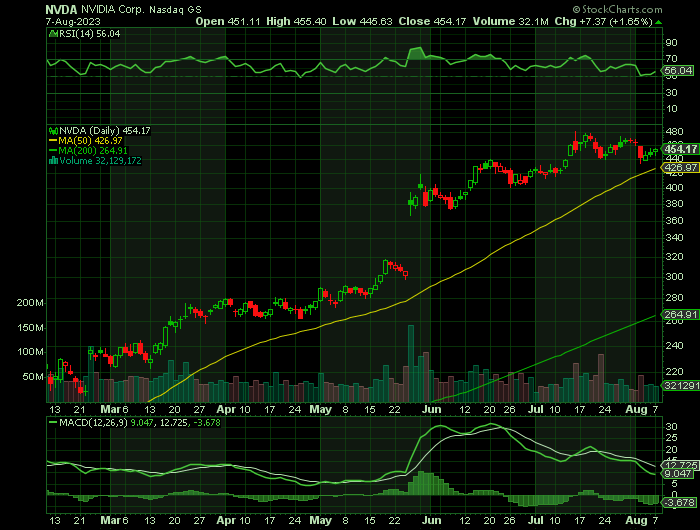Click the MA(200) 264.91 legend label
This screenshot has width=700, height=530.
pos(93,151)
